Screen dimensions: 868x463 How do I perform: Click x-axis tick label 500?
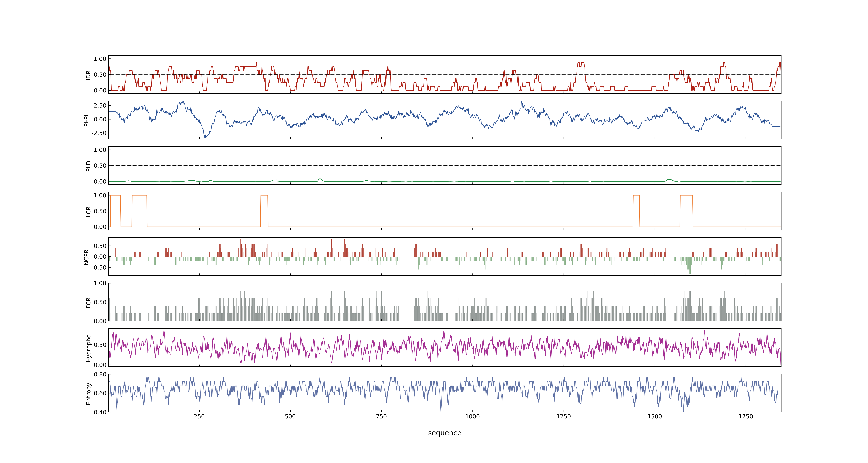[290, 416]
